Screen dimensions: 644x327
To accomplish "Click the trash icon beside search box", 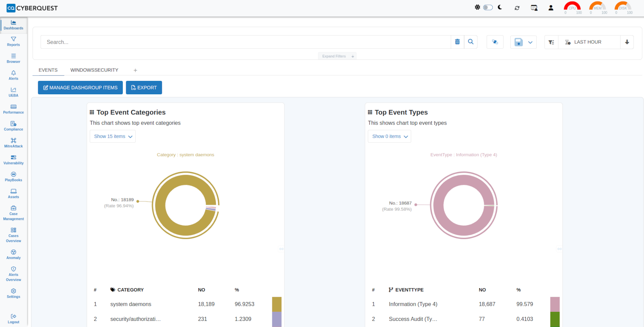I will pyautogui.click(x=457, y=42).
